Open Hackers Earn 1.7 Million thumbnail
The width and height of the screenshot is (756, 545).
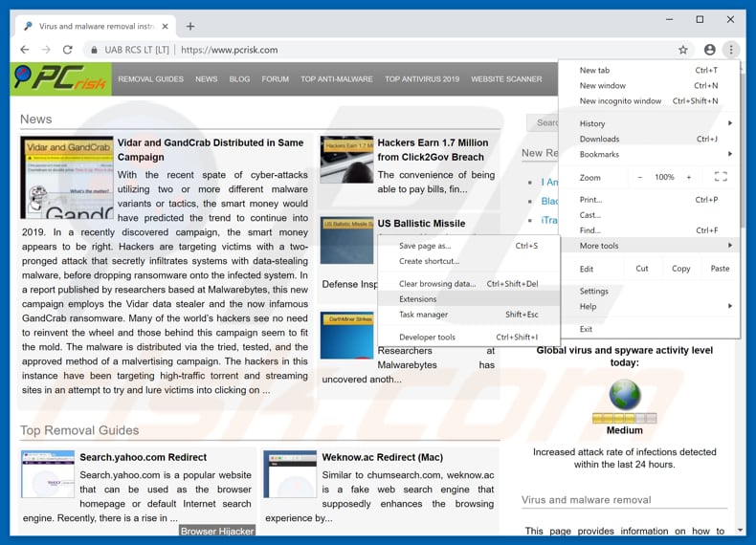[x=346, y=160]
